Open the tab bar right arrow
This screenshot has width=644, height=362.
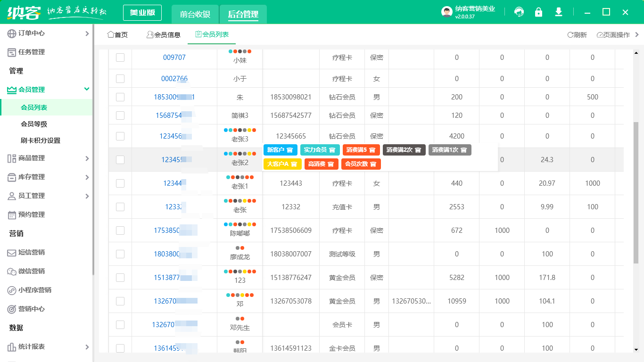(x=637, y=34)
